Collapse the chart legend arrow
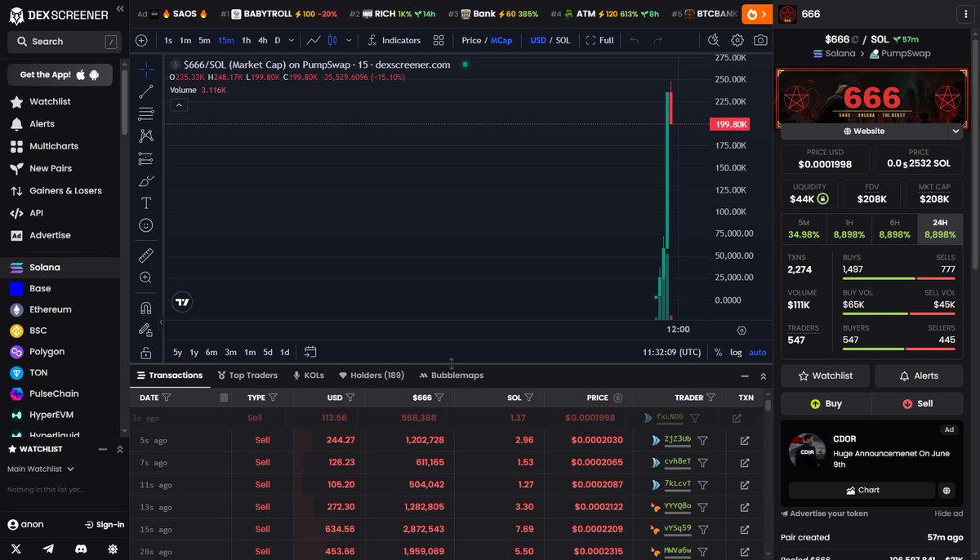The height and width of the screenshot is (560, 980). click(179, 104)
